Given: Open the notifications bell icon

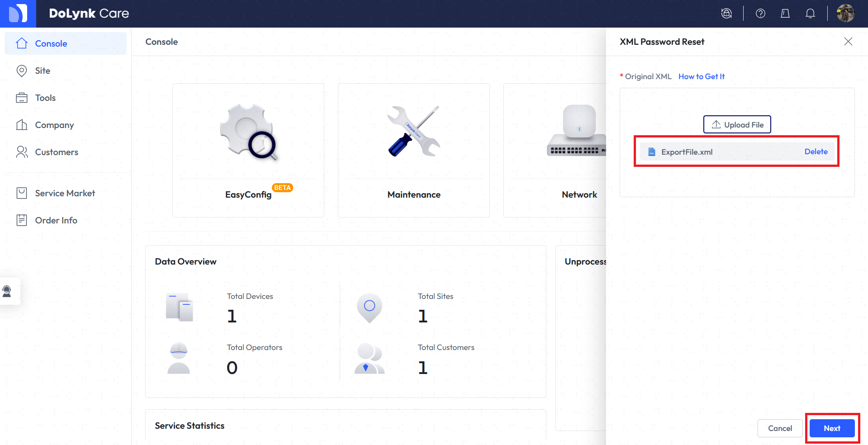Looking at the screenshot, I should [x=810, y=14].
